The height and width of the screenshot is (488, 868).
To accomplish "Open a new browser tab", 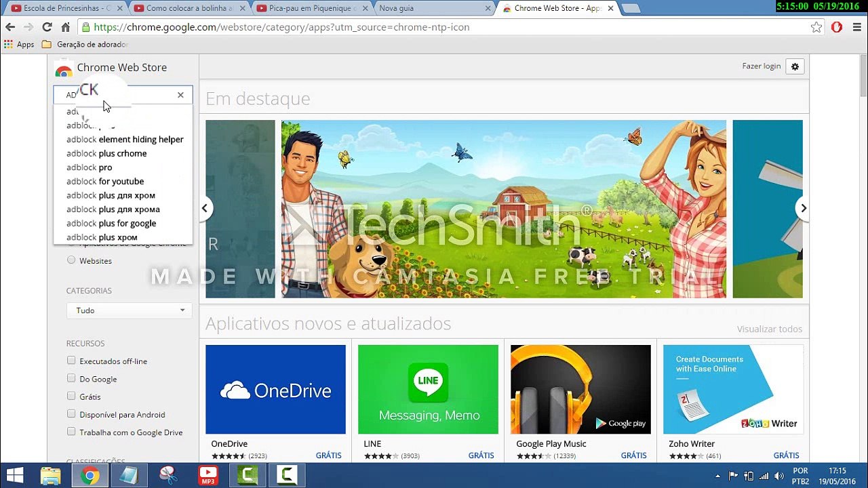I will click(x=631, y=9).
